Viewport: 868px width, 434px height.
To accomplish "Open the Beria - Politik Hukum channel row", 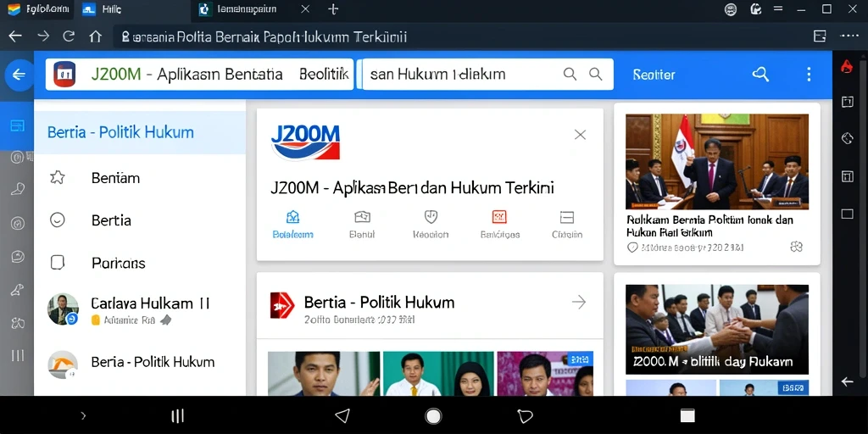I will click(140, 363).
